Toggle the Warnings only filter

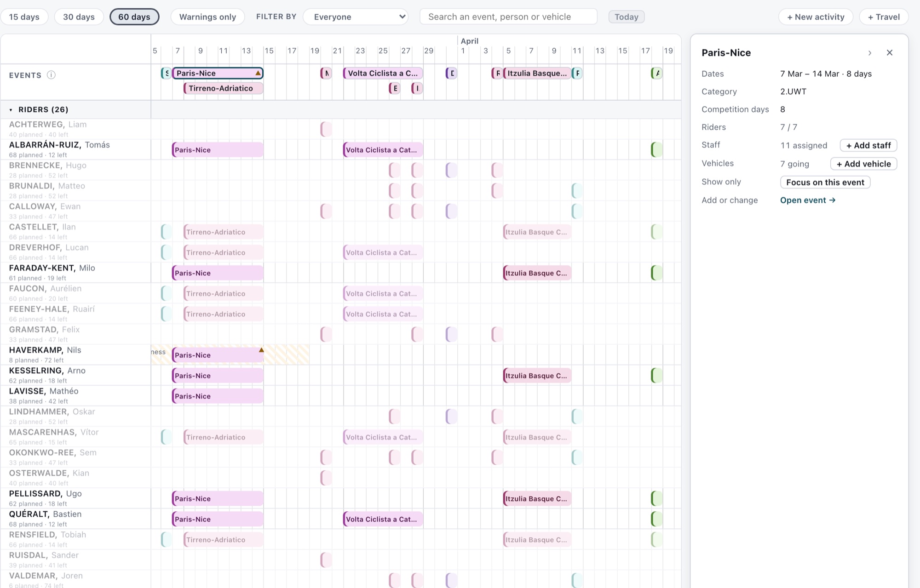[x=207, y=17]
